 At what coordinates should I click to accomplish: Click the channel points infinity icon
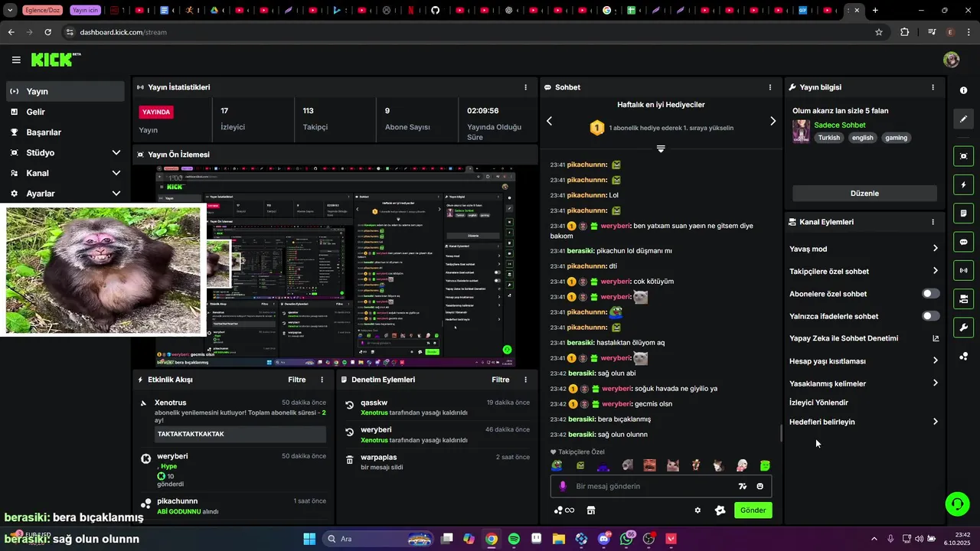564,510
